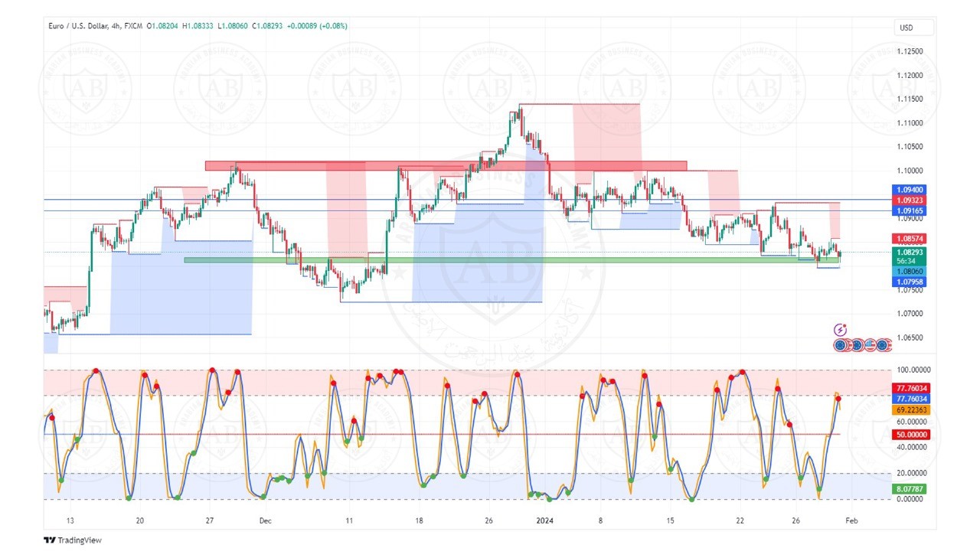Click the 56:34 candle countdown label

[906, 261]
